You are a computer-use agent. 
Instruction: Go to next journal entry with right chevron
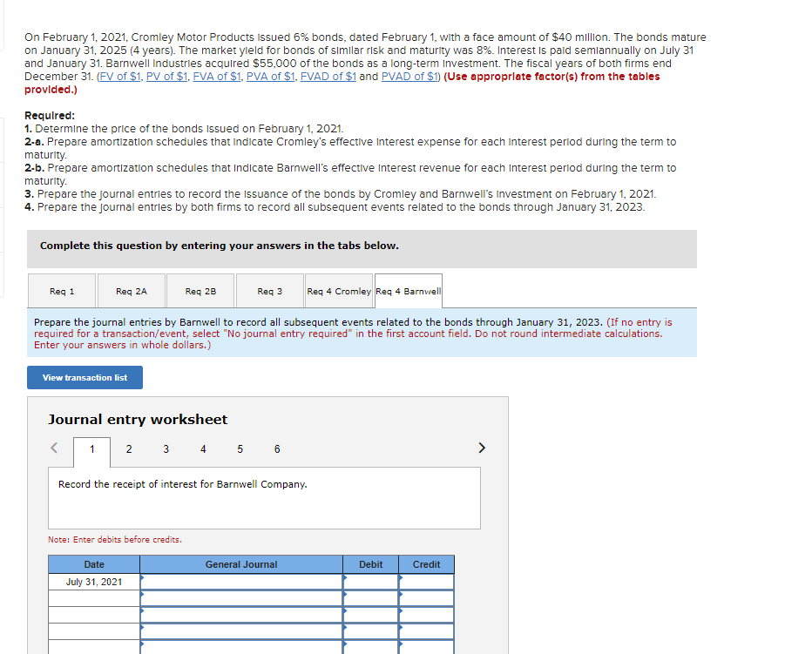click(x=482, y=448)
